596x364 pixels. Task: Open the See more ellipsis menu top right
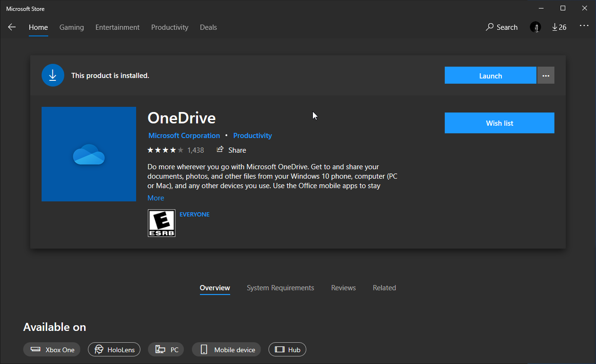[584, 26]
